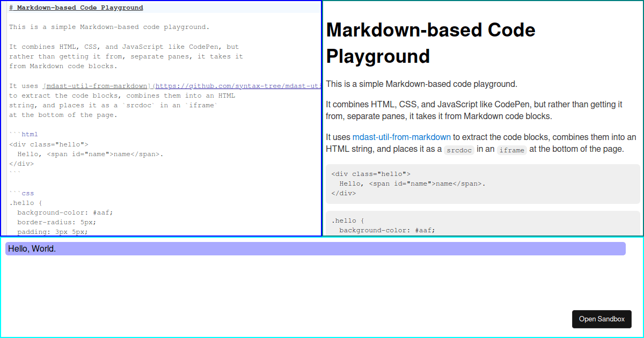Viewport: 644px width, 338px height.
Task: Click the Markdown-based Code Playground heading in preview
Action: coord(430,43)
